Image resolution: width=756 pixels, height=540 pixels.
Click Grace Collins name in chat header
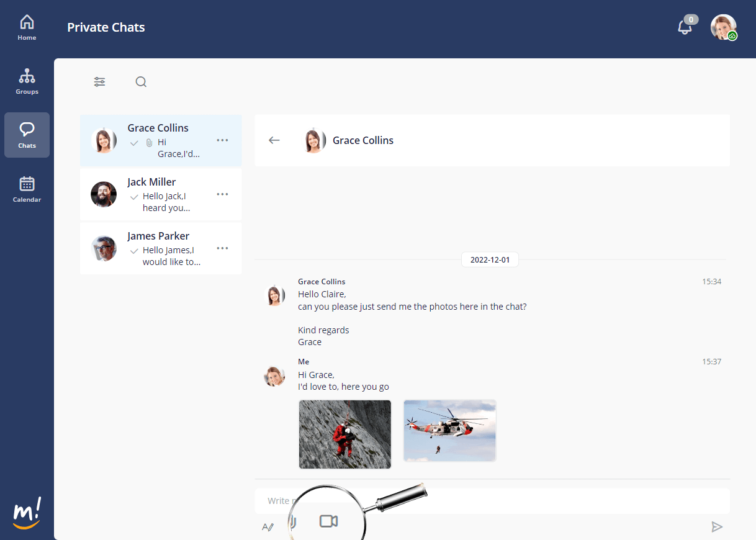(363, 140)
